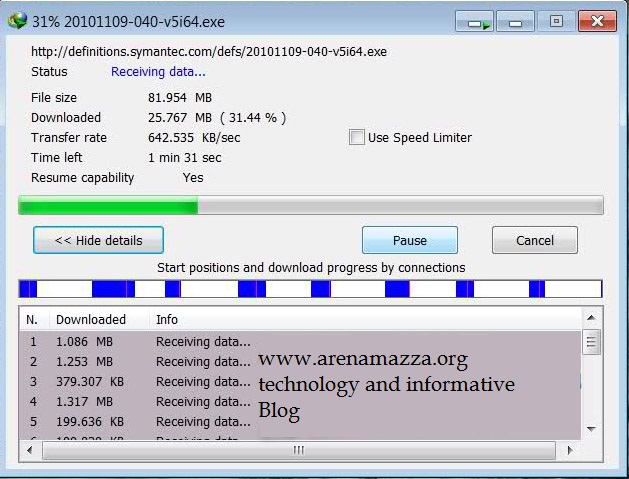Click the connections list scroll up arrow
The height and width of the screenshot is (479, 629).
coord(591,318)
